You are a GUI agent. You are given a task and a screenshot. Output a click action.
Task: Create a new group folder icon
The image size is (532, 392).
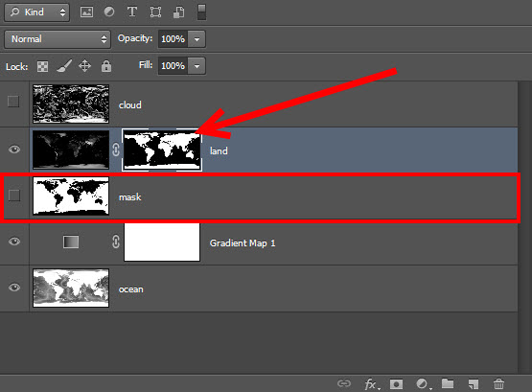point(448,383)
